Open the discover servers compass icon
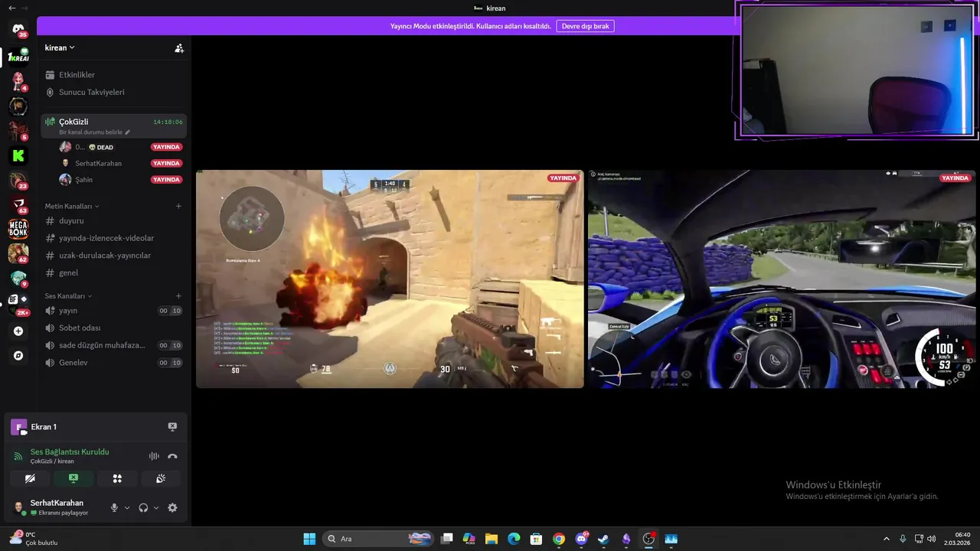 [x=18, y=356]
